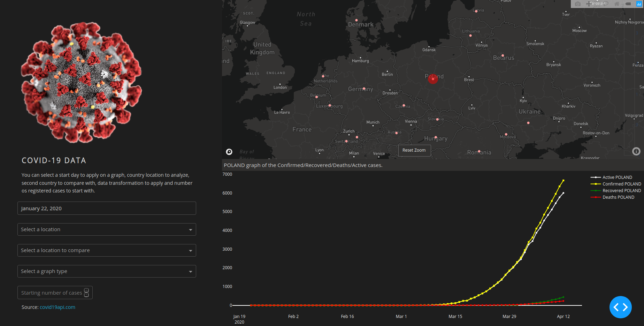Viewport: 644px width, 326px height.
Task: Click the 'COVID-19 DATA' heading
Action: [x=54, y=160]
